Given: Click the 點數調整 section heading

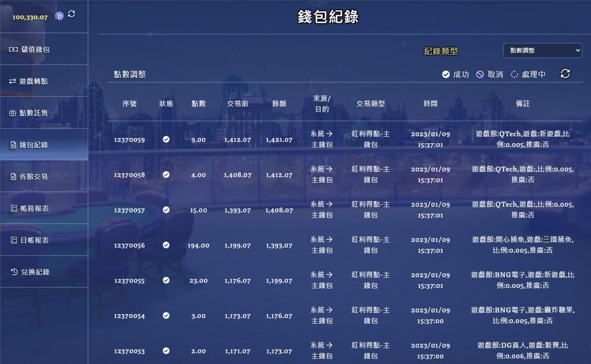Looking at the screenshot, I should click(130, 74).
